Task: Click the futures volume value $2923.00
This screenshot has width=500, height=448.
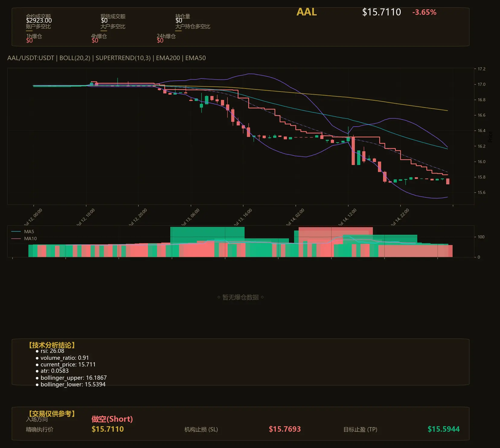Action: pyautogui.click(x=39, y=21)
